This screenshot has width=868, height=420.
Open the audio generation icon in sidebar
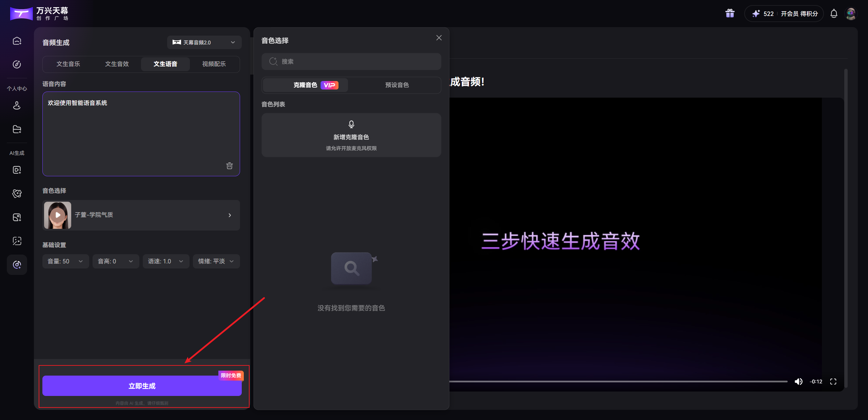[x=17, y=265]
